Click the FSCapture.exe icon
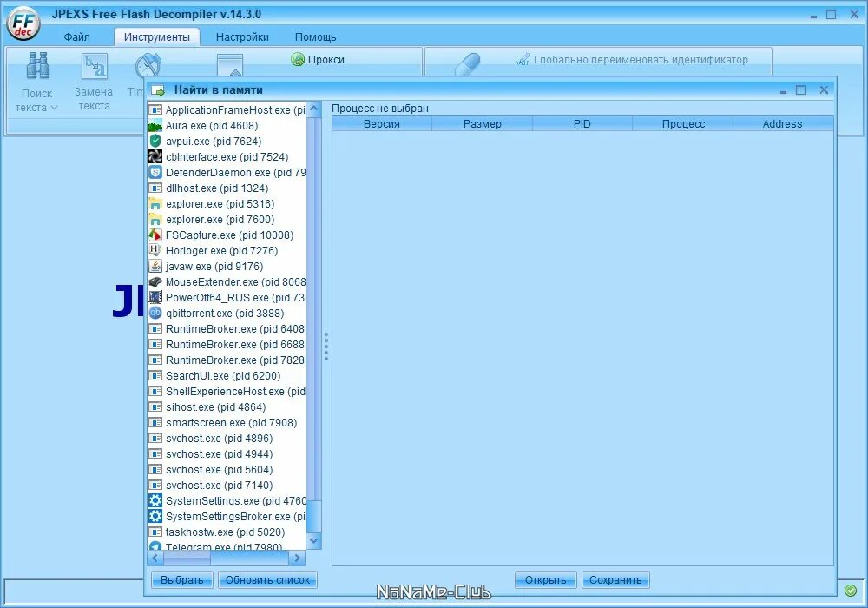This screenshot has width=868, height=608. point(155,235)
